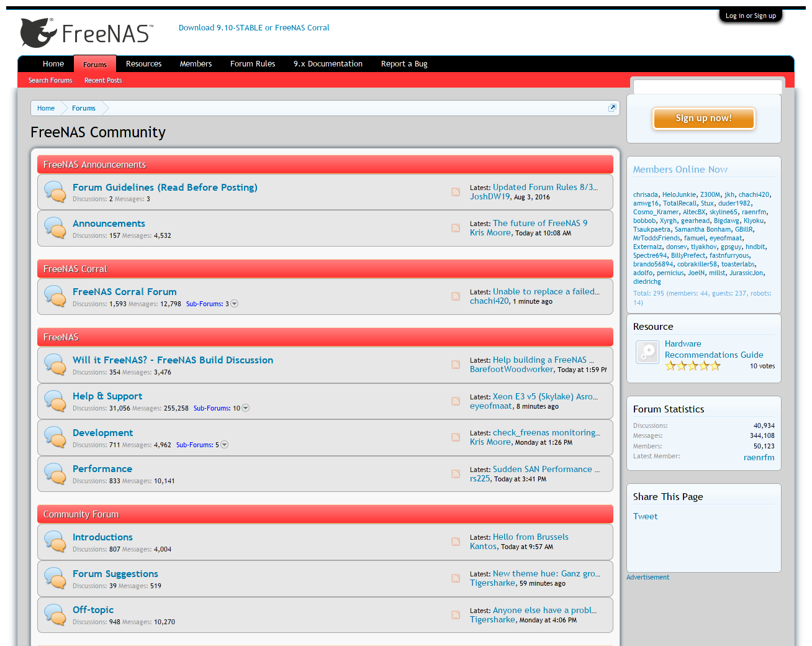The width and height of the screenshot is (812, 646).
Task: Open Forum Guidelines (Read Before Posting)
Action: [165, 188]
